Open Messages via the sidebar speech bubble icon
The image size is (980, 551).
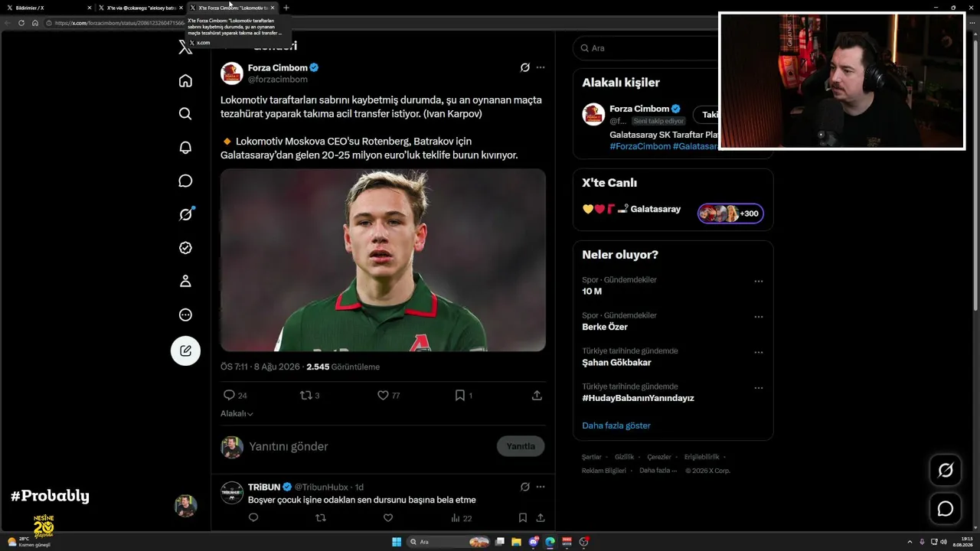tap(185, 181)
